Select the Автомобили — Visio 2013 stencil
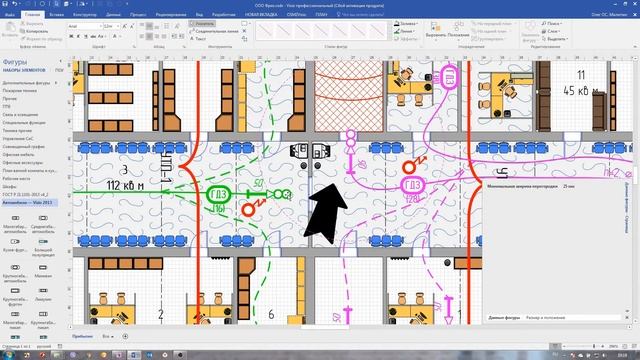The image size is (640, 360). click(30, 202)
